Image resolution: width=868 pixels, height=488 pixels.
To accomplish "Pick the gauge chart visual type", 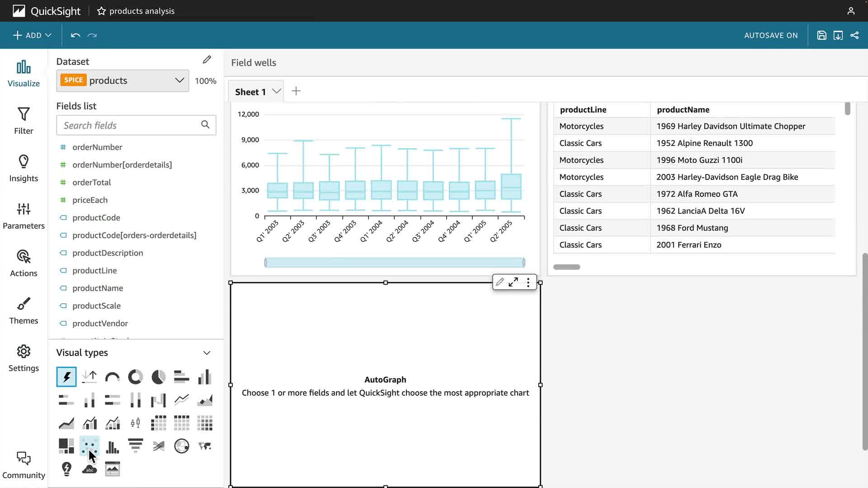I will (x=112, y=377).
